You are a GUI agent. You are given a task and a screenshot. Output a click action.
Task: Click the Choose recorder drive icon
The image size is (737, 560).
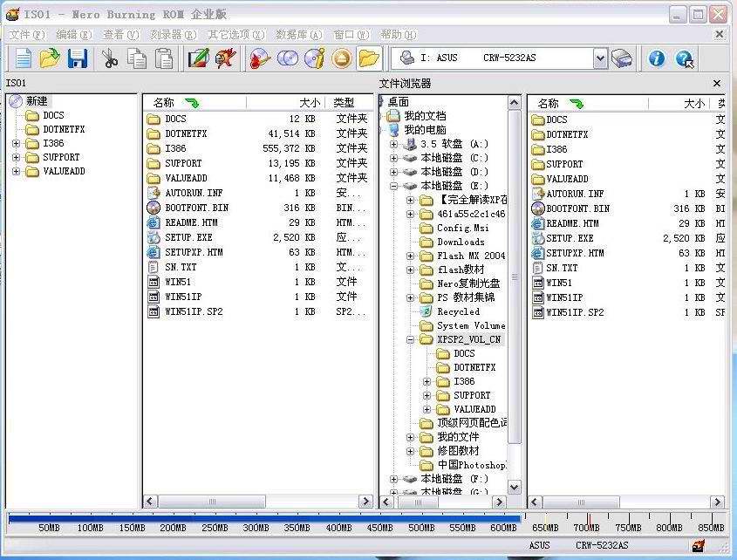click(622, 58)
